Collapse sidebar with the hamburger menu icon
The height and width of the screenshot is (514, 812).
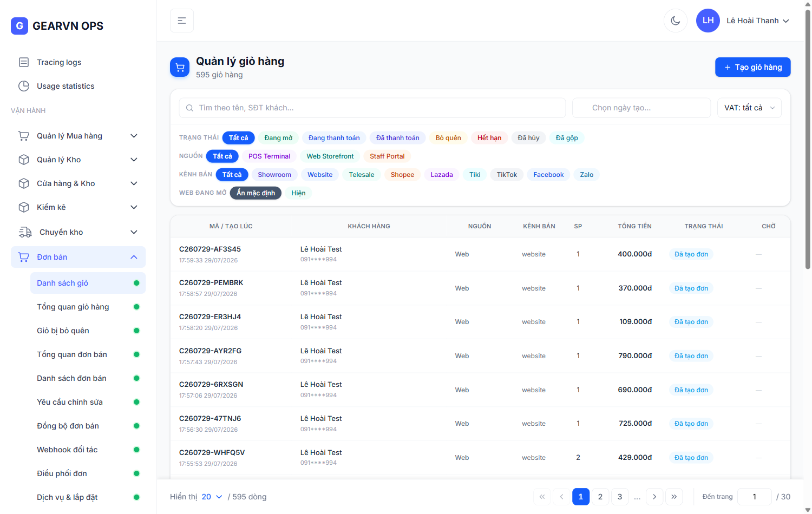pyautogui.click(x=182, y=21)
